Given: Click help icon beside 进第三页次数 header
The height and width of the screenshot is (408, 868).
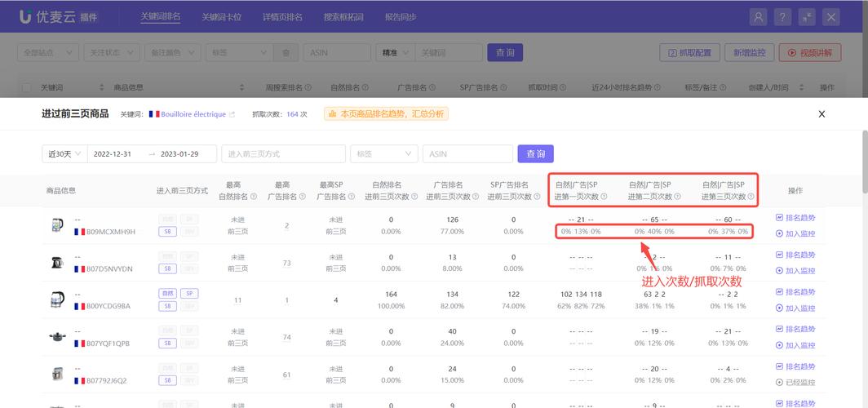Looking at the screenshot, I should [x=751, y=197].
